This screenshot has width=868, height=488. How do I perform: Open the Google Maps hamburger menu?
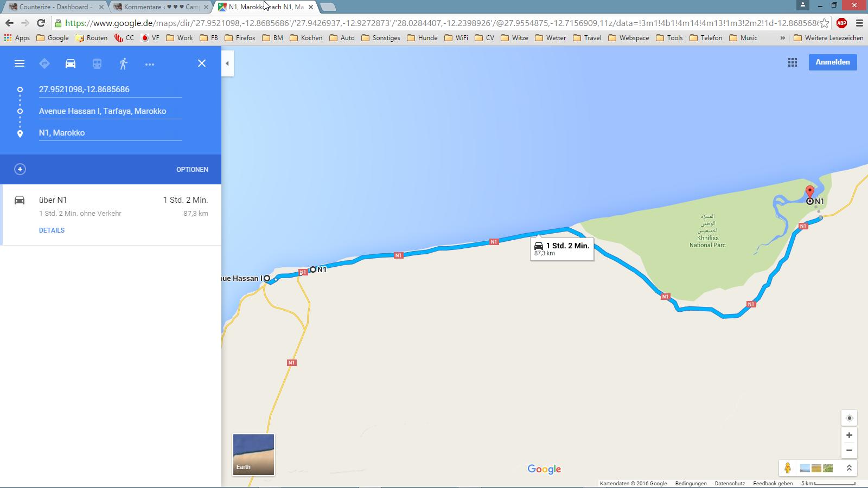[20, 63]
